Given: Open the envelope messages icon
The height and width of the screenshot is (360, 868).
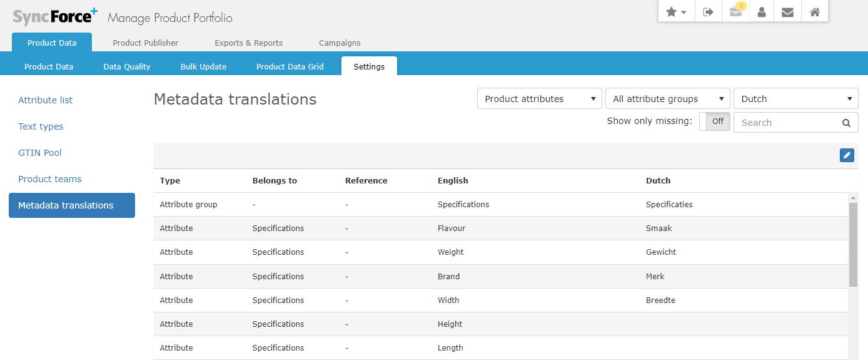Looking at the screenshot, I should (x=788, y=12).
